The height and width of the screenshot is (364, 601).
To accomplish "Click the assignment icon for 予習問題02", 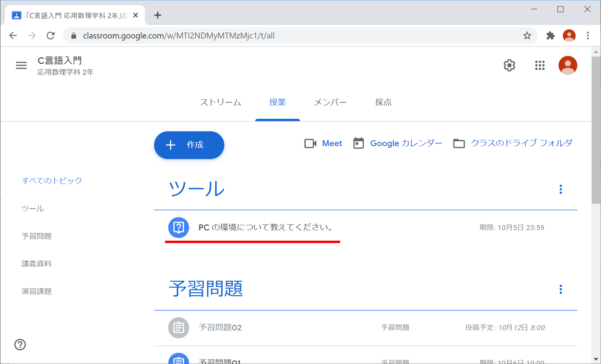I will click(x=178, y=328).
